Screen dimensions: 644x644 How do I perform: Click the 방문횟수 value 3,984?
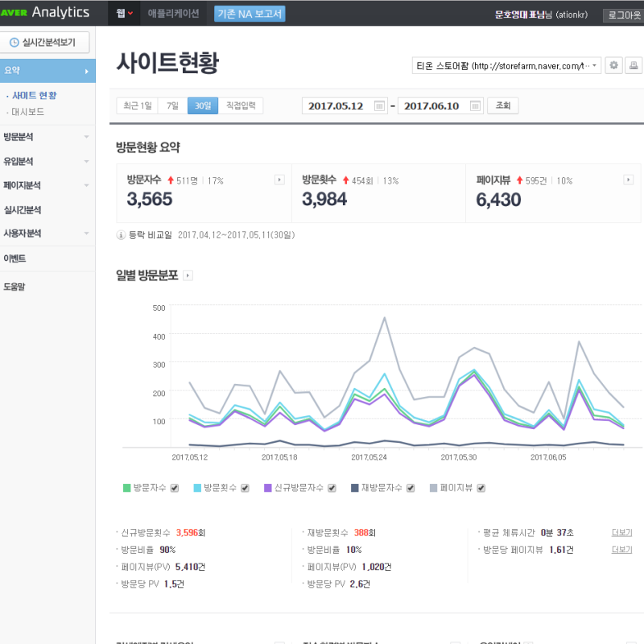[x=324, y=199]
